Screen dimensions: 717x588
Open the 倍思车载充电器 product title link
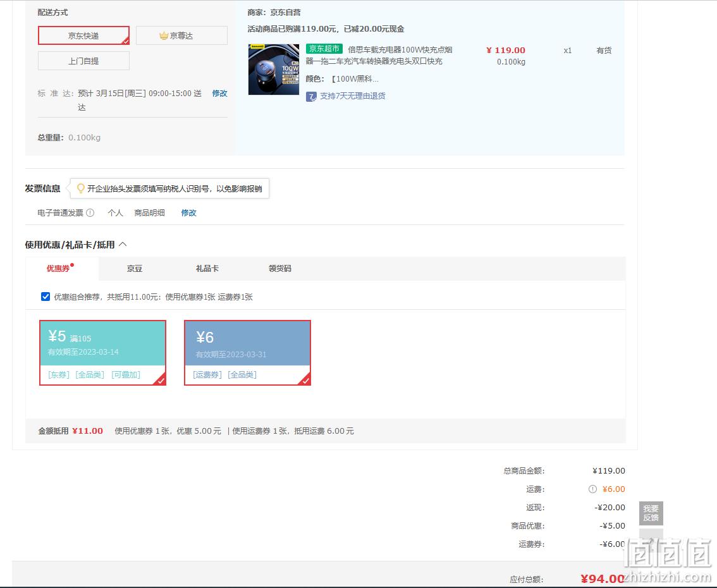[379, 56]
